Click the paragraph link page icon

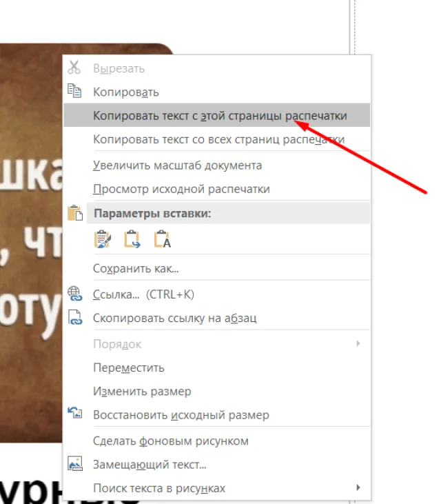coord(75,317)
